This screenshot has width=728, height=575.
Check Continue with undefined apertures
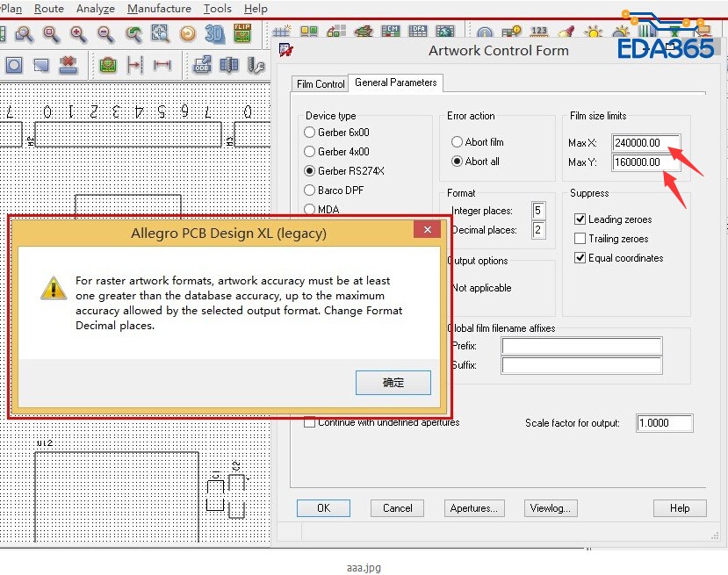click(309, 422)
